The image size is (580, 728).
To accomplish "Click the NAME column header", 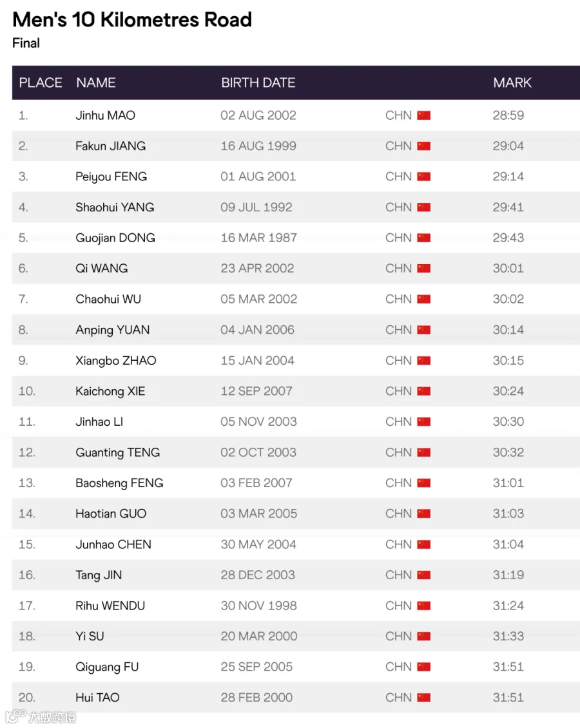I will click(96, 82).
